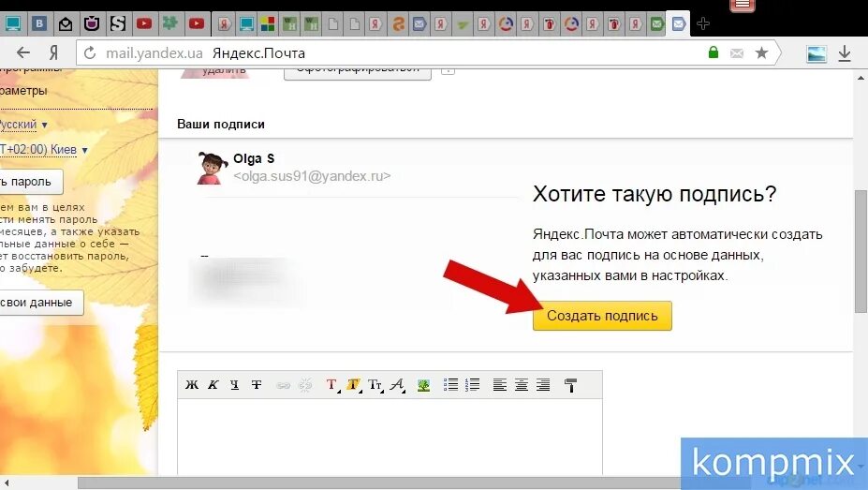View site security info via green padlock

(x=714, y=52)
